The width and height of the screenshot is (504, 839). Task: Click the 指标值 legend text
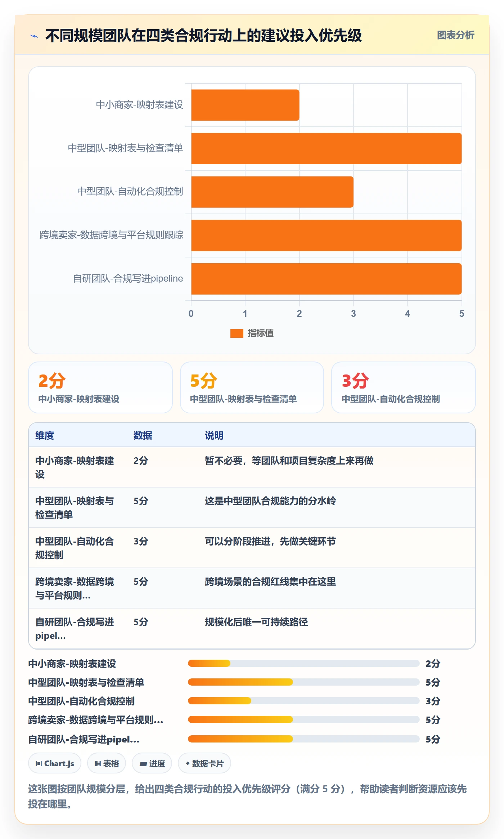tap(260, 333)
